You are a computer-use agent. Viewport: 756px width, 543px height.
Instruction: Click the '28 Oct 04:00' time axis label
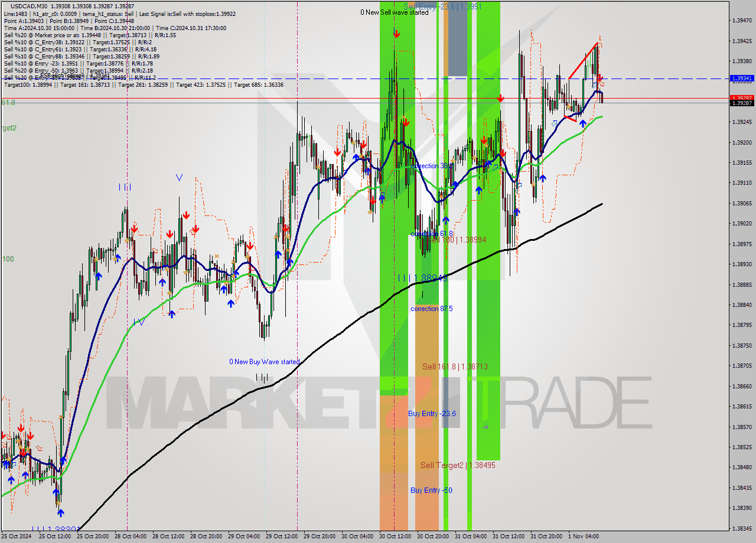click(131, 537)
